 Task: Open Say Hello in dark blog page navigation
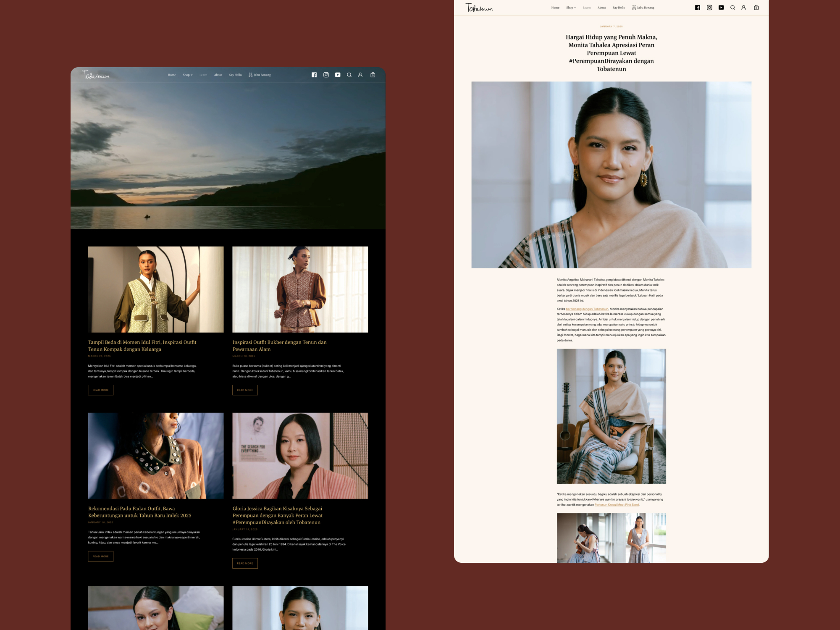click(x=235, y=75)
